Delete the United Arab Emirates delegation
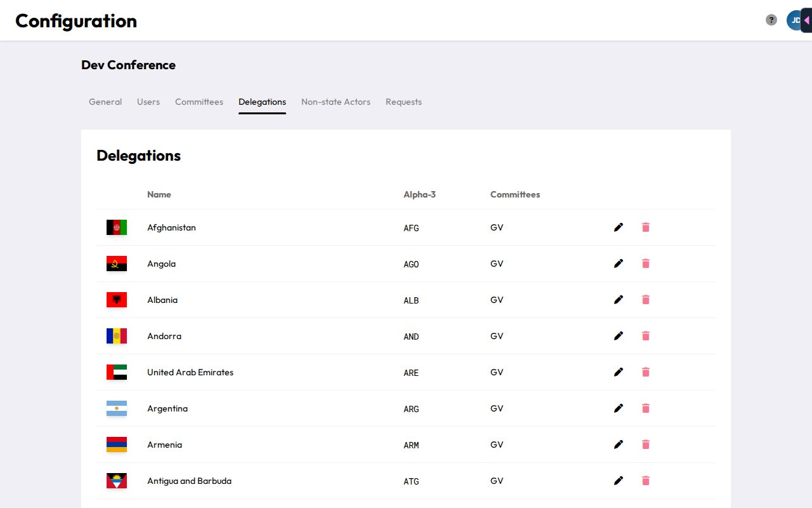The width and height of the screenshot is (812, 508). tap(646, 372)
